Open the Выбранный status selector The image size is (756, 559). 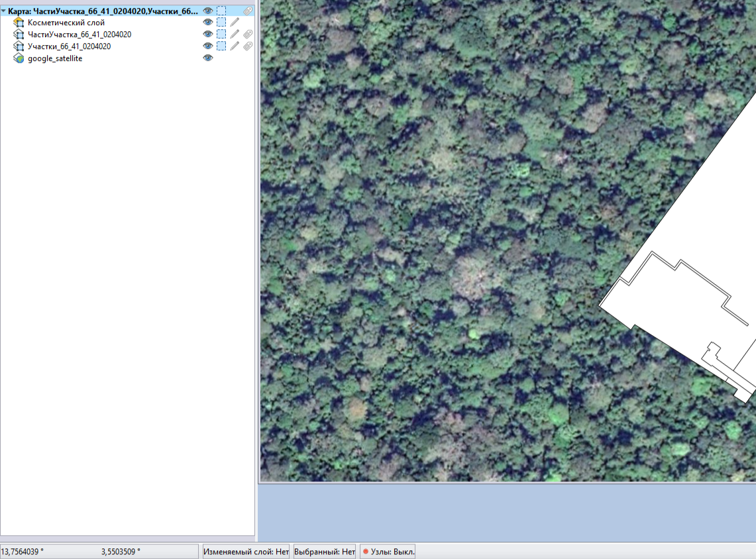(x=325, y=552)
